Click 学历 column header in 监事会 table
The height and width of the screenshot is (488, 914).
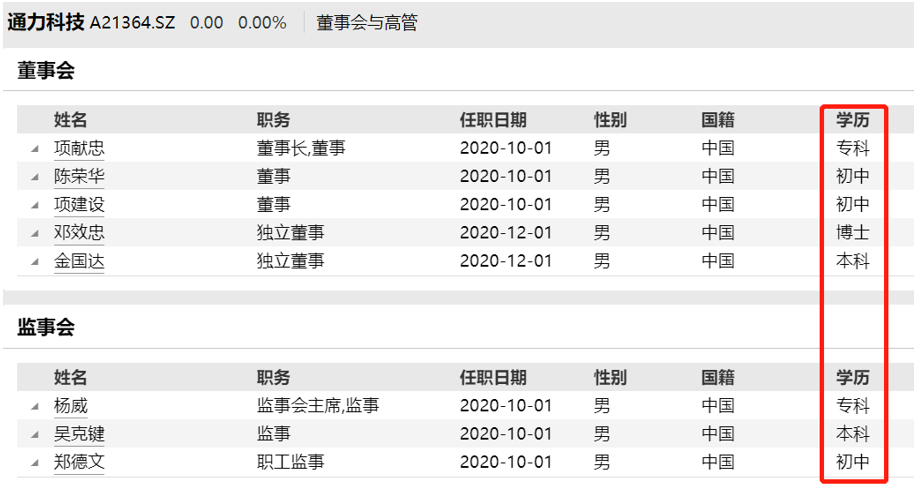pos(853,378)
